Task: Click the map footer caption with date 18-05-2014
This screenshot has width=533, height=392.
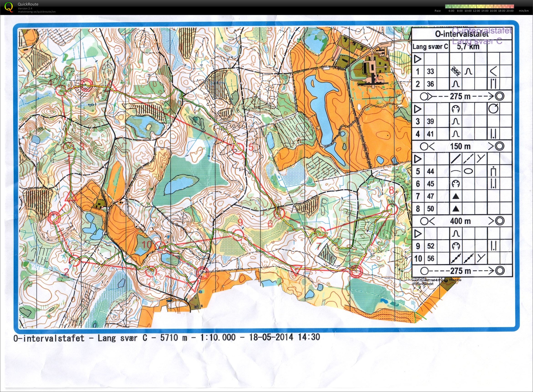Action: click(167, 337)
